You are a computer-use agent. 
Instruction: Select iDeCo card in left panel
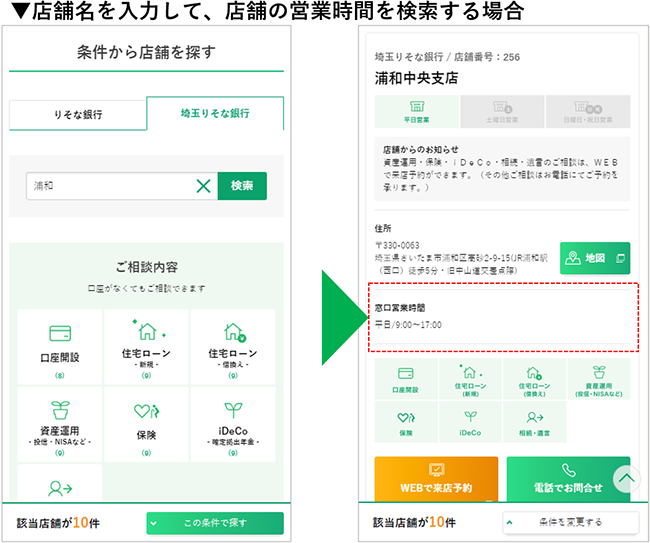(x=233, y=424)
